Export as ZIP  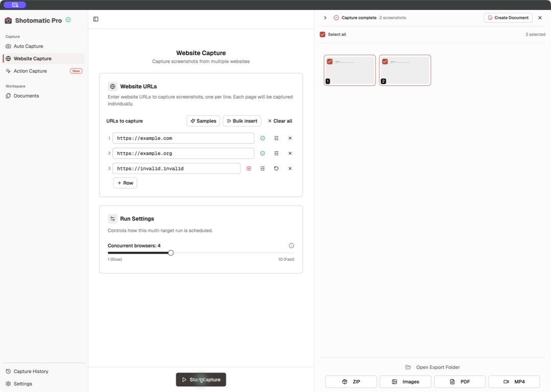pos(350,381)
